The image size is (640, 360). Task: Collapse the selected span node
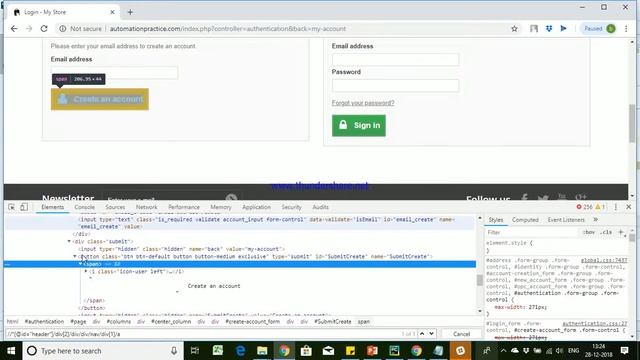click(80, 264)
